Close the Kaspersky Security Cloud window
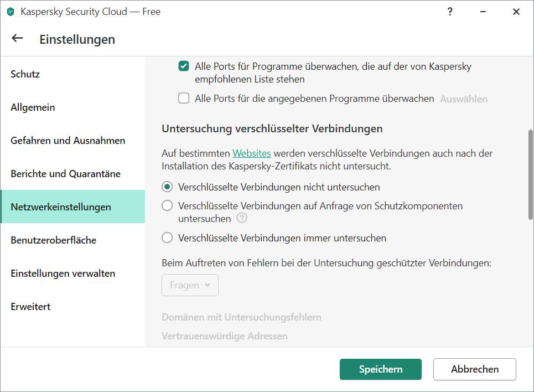The width and height of the screenshot is (534, 392). click(516, 12)
